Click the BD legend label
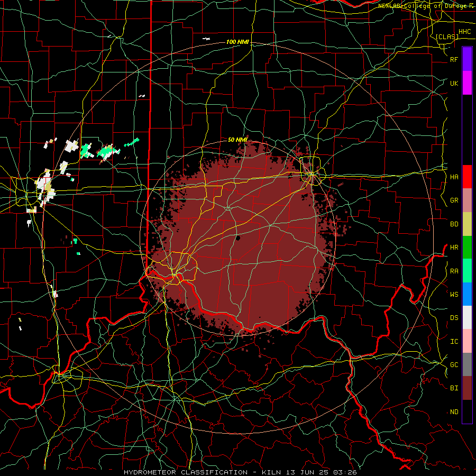476x476 pixels. 454,224
